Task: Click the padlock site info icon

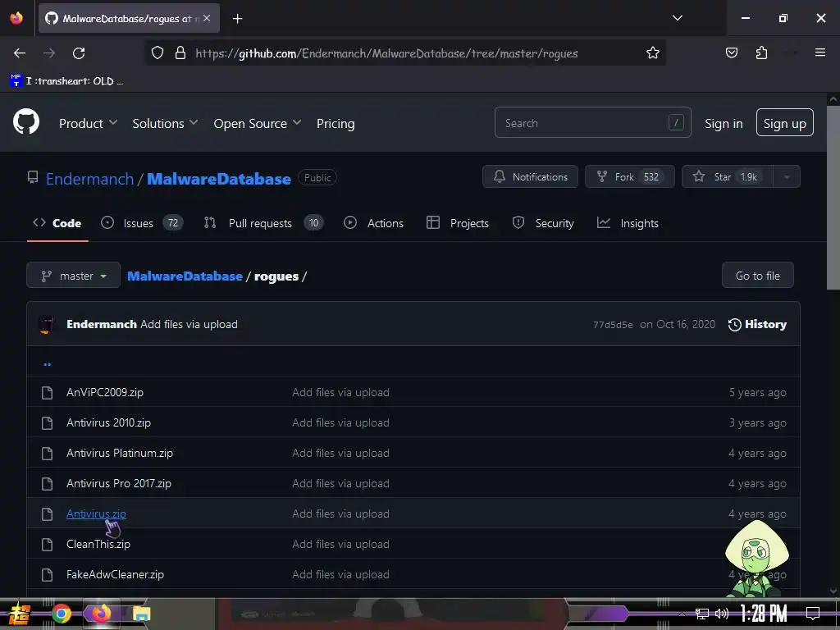Action: [180, 53]
